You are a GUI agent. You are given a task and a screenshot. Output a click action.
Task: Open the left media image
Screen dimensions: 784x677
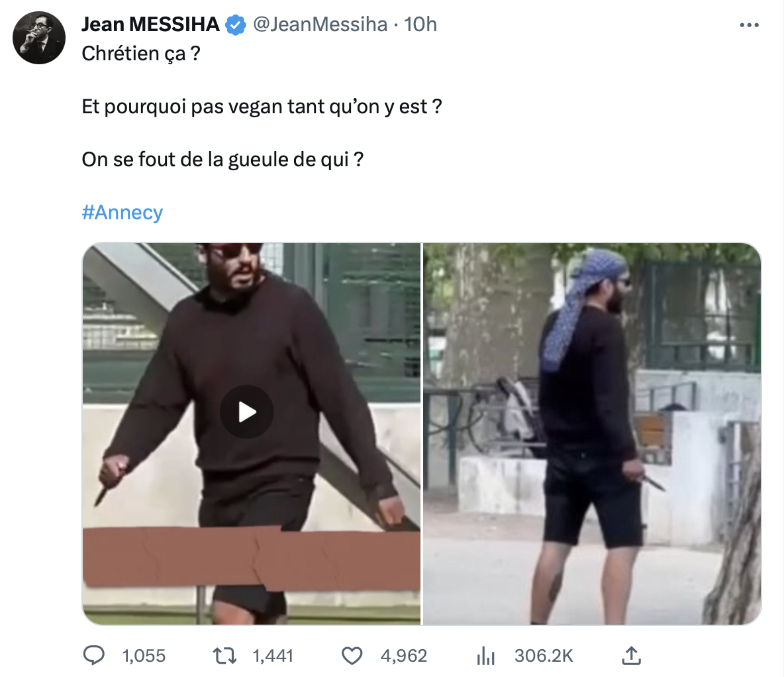(x=252, y=434)
